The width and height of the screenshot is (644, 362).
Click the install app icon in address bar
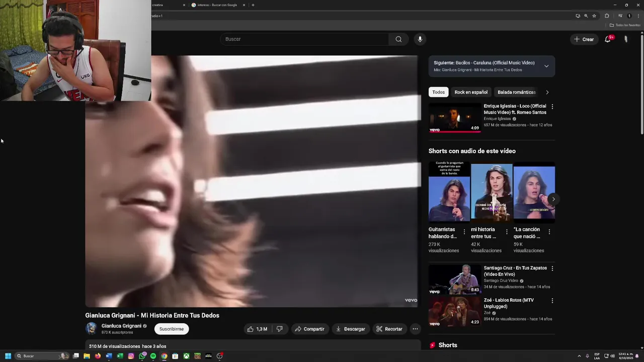click(x=578, y=16)
